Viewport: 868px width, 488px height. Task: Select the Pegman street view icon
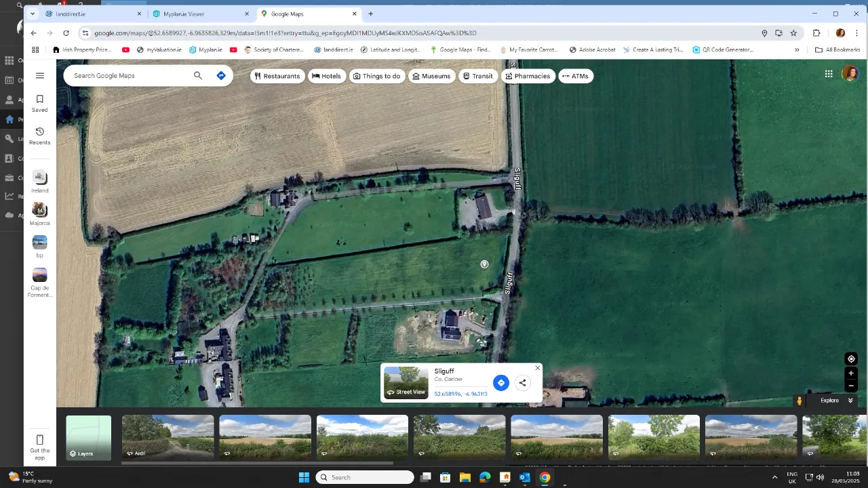(799, 401)
